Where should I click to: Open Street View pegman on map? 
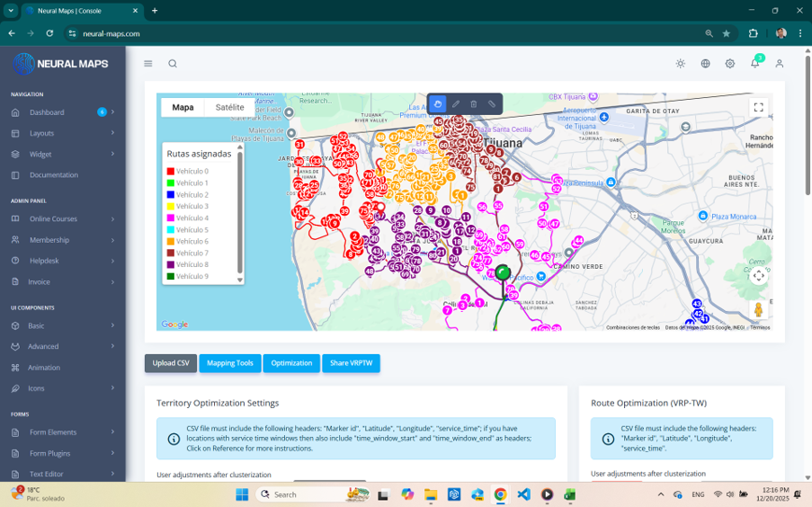pos(759,310)
